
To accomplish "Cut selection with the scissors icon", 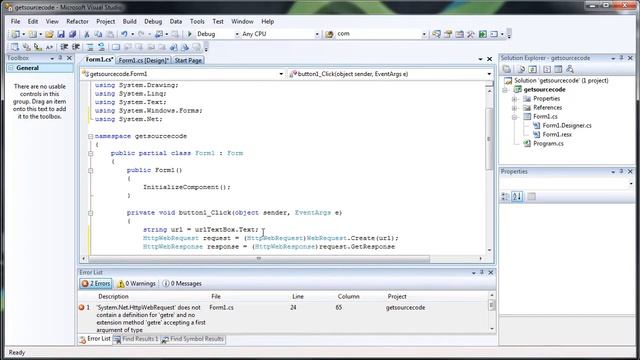I will [x=87, y=34].
